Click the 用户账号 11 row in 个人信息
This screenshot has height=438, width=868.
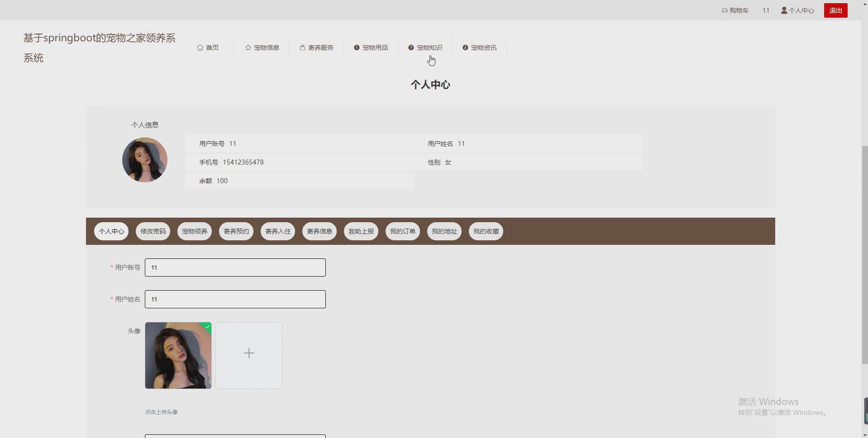coord(300,143)
